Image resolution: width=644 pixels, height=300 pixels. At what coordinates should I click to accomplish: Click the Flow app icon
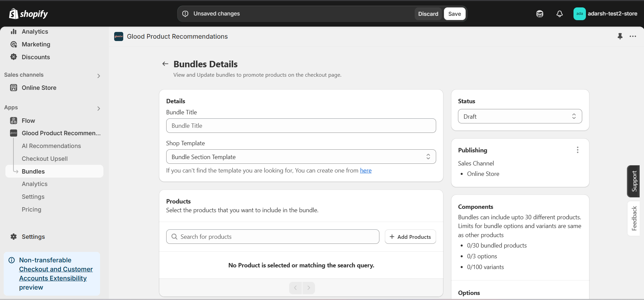tap(13, 120)
